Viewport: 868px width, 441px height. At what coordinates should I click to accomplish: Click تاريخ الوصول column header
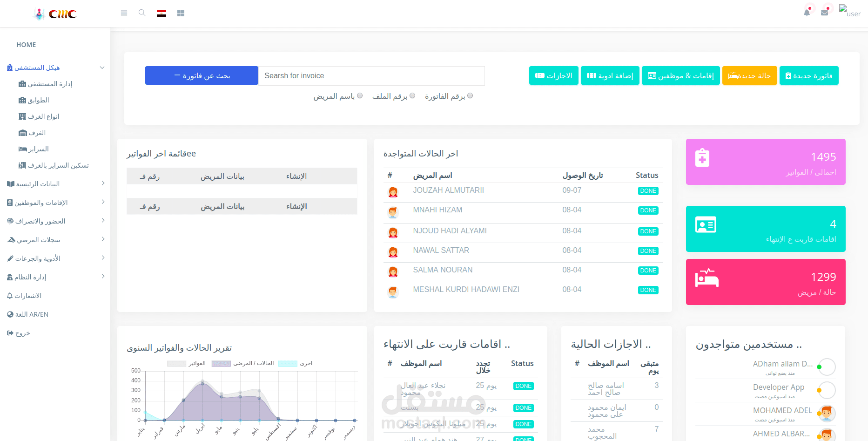point(583,175)
